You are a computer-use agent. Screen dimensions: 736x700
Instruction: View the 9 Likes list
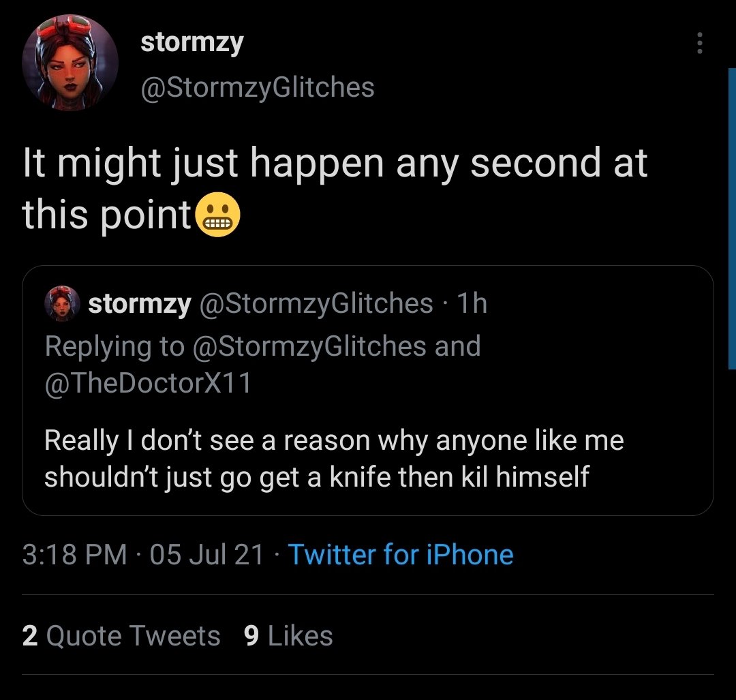coord(288,636)
